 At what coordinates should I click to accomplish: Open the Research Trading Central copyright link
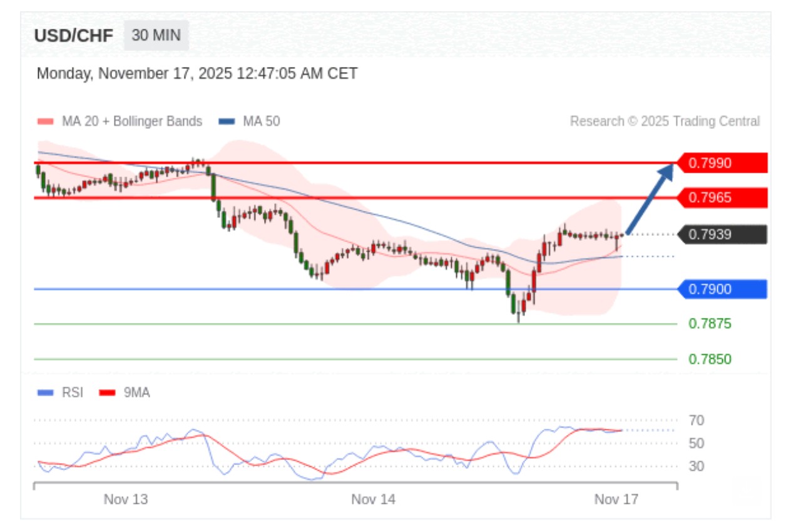tap(665, 121)
